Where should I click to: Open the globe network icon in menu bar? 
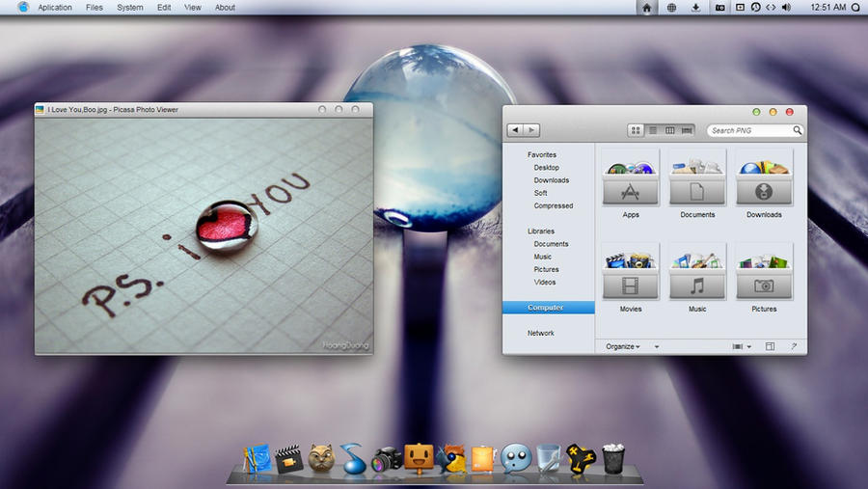[671, 8]
